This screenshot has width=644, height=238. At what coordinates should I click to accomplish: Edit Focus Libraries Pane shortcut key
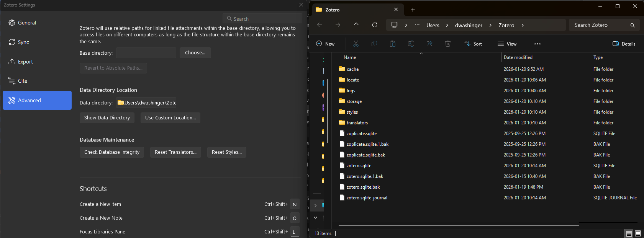(295, 232)
